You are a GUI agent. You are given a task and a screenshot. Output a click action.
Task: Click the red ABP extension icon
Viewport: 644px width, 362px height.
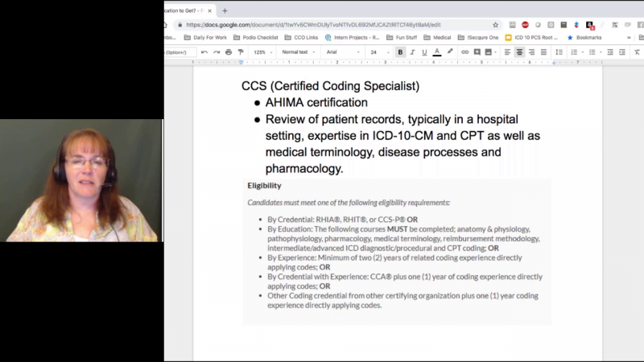[525, 25]
